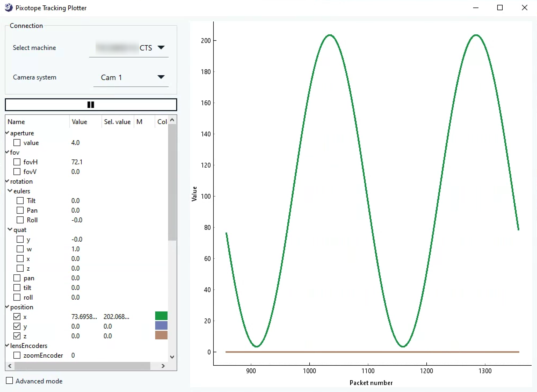Uncheck the position x checkbox
This screenshot has height=392, width=537.
pos(17,317)
